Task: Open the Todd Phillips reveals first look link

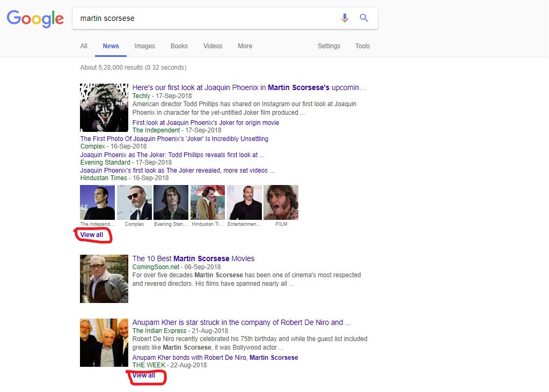Action: tap(172, 154)
